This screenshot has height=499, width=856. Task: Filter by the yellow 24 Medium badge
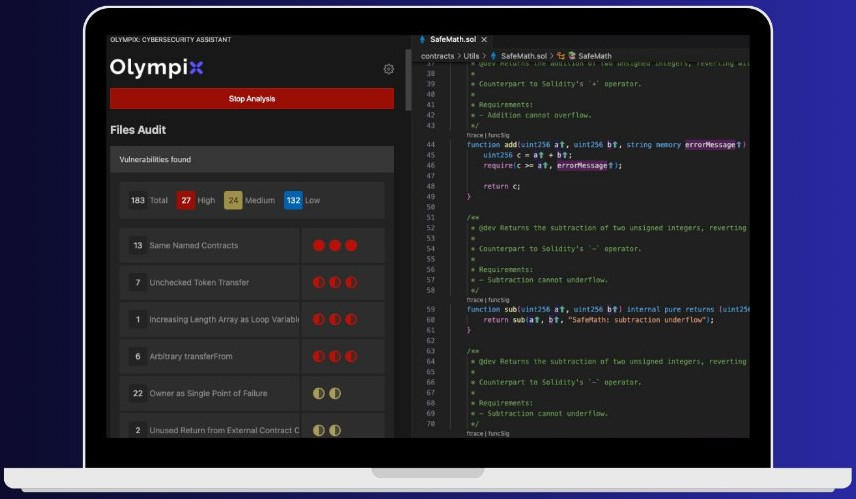233,200
